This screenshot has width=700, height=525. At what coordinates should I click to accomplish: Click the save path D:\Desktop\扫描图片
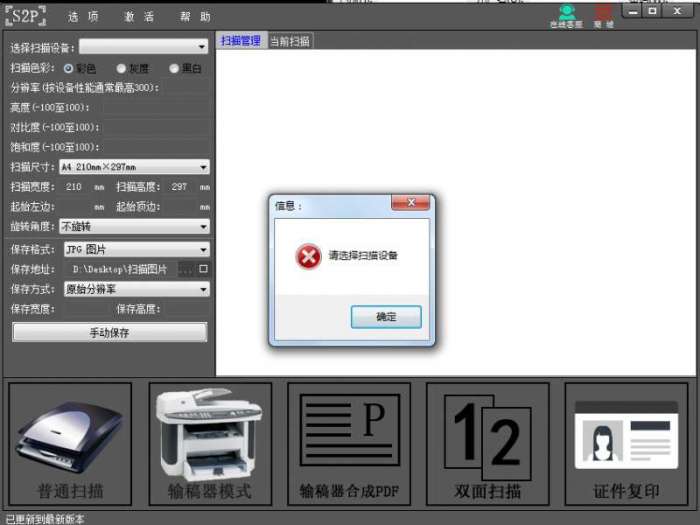(x=121, y=269)
